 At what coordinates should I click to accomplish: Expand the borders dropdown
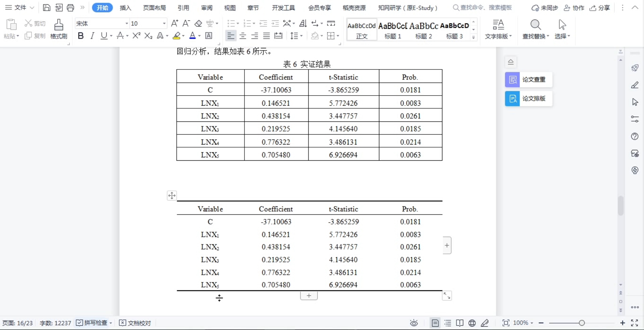[x=338, y=36]
